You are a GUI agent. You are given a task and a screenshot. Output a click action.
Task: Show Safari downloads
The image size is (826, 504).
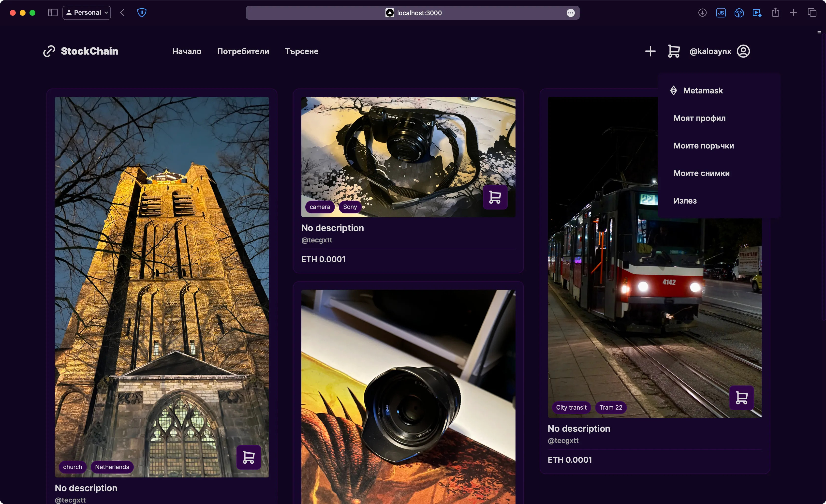(x=703, y=13)
